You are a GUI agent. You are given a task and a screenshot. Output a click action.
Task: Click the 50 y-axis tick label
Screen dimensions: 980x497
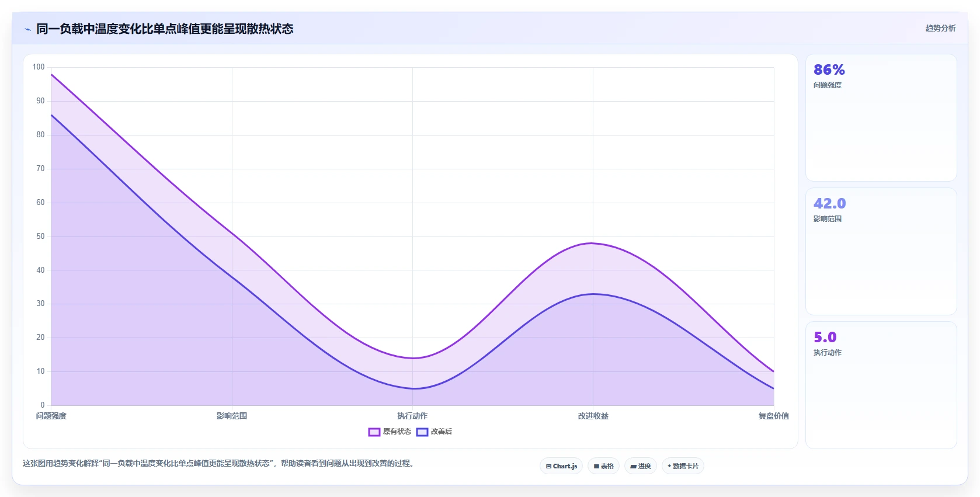[40, 237]
